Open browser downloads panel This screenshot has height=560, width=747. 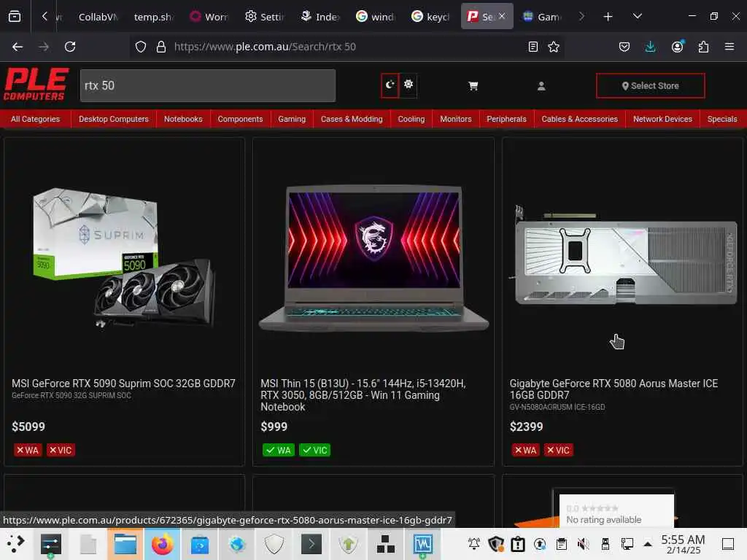pyautogui.click(x=650, y=47)
